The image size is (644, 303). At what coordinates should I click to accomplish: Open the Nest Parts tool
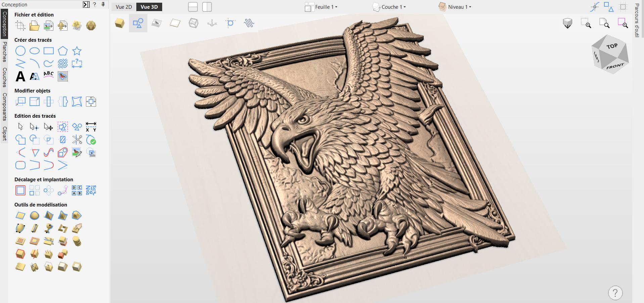(x=91, y=190)
